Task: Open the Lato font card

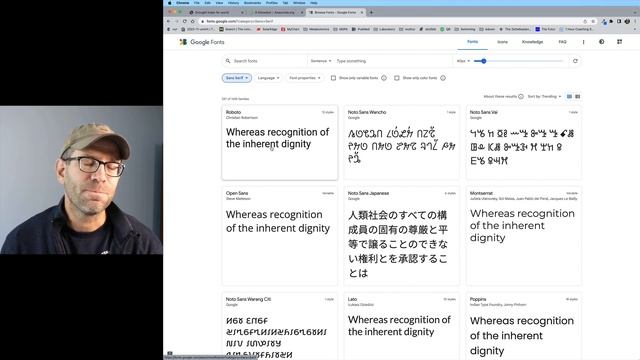Action: tap(401, 326)
